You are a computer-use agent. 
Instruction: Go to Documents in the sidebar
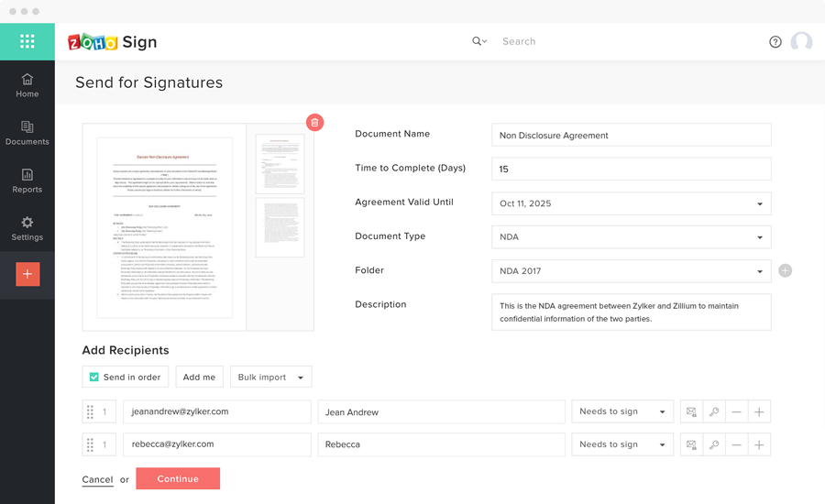(27, 133)
